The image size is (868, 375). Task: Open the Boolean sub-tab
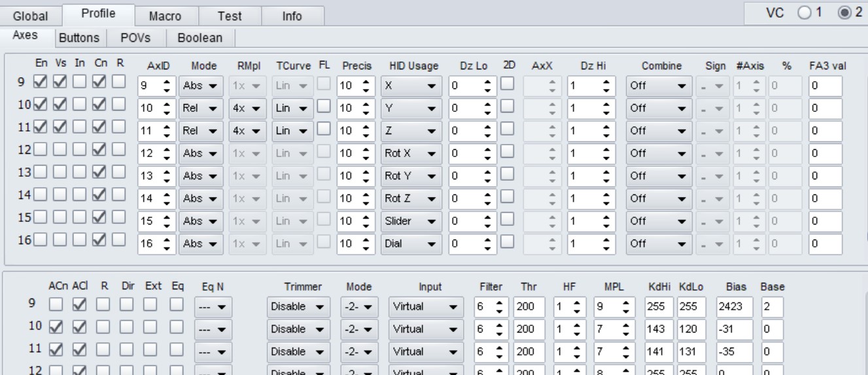[200, 38]
